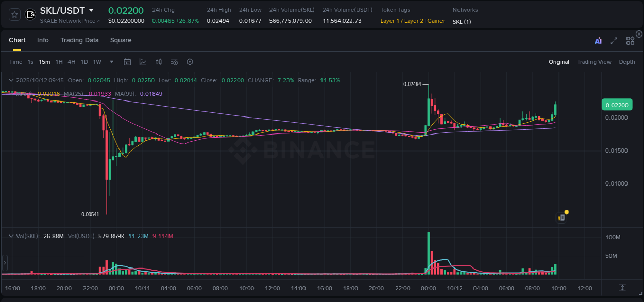
Task: Switch to Depth chart view
Action: 626,61
